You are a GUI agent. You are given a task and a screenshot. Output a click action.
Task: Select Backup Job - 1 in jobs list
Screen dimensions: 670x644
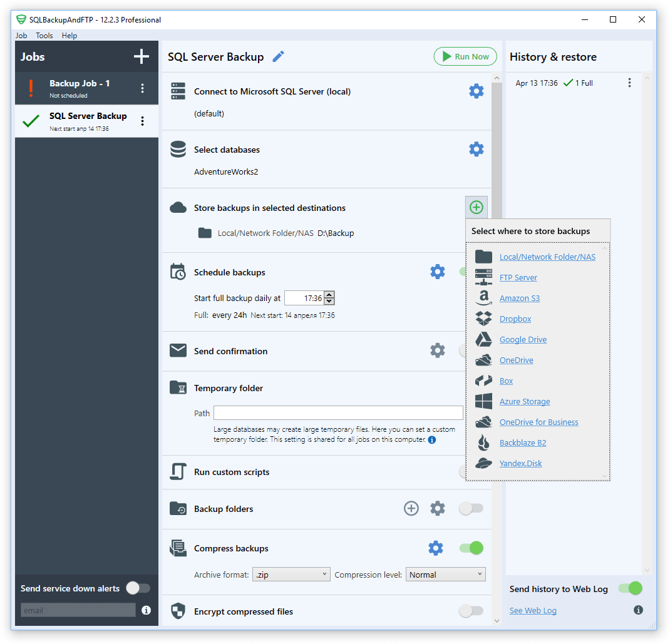pyautogui.click(x=86, y=88)
